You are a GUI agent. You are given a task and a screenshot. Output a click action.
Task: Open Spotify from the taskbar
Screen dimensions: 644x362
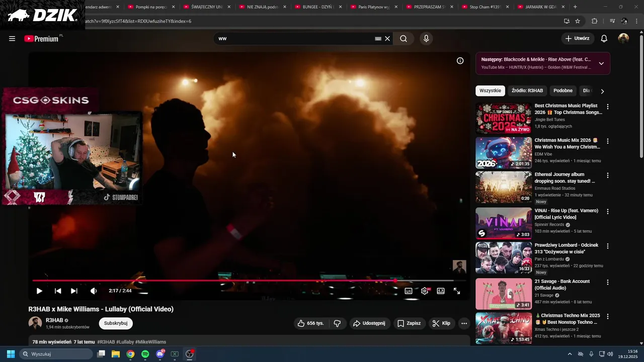tap(145, 354)
